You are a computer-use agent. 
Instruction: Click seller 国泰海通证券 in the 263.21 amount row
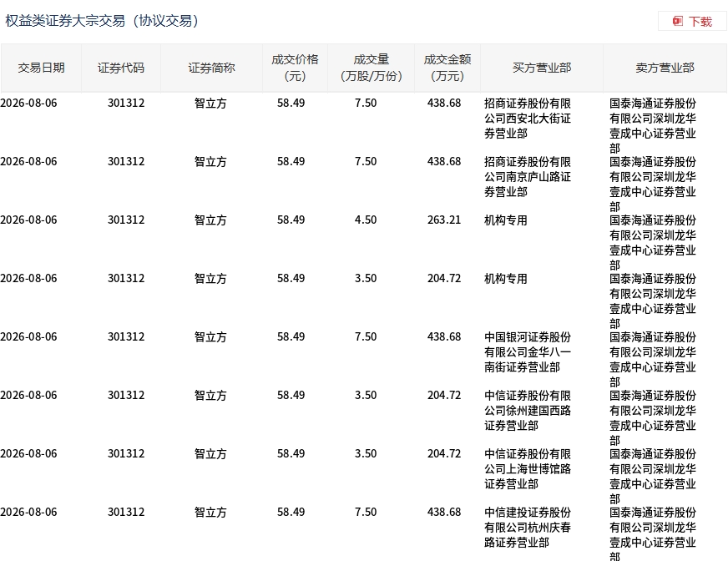click(653, 242)
